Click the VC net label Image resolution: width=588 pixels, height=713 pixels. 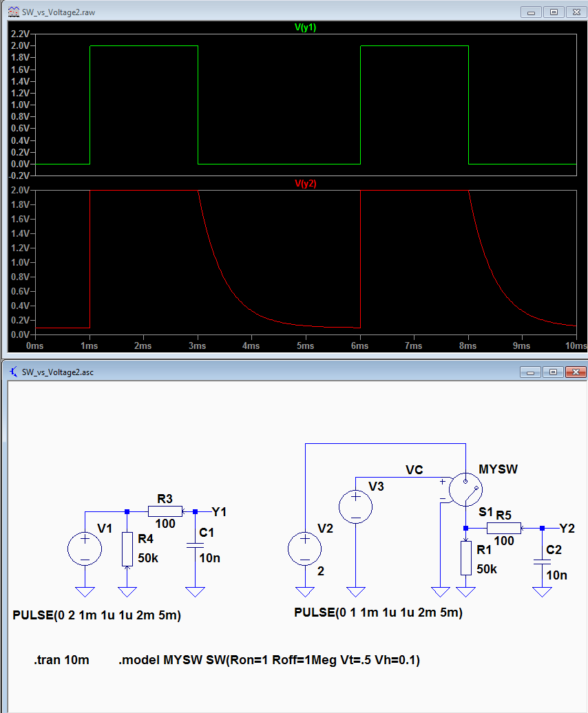(x=414, y=470)
